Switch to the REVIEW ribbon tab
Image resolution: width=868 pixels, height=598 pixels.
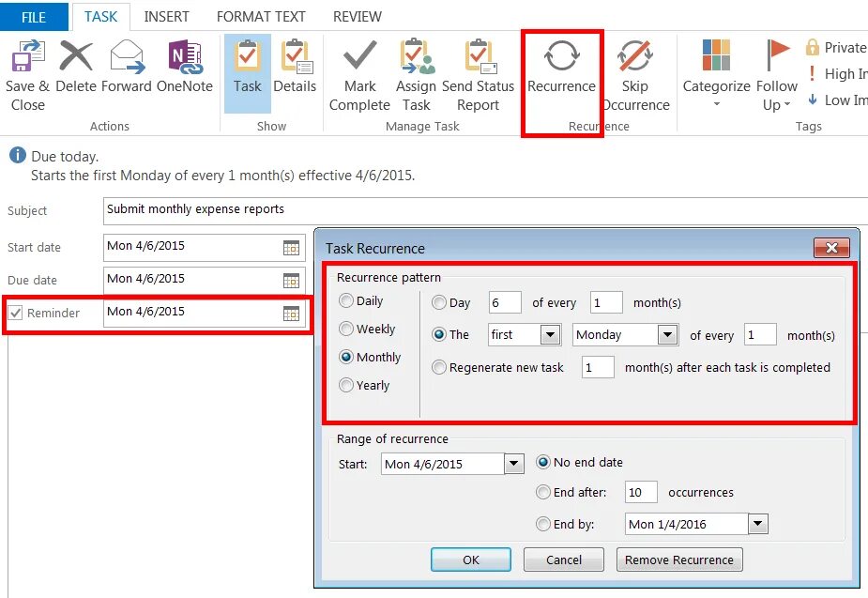point(358,17)
